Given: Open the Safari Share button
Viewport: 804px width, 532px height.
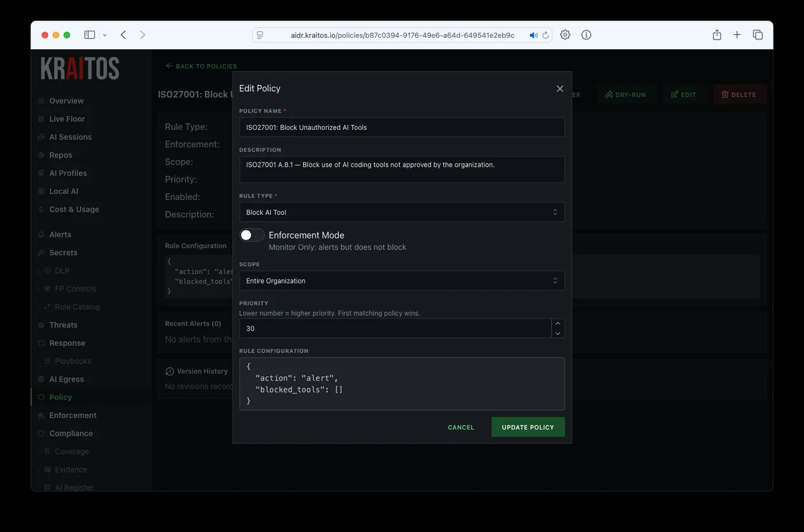Looking at the screenshot, I should point(717,35).
